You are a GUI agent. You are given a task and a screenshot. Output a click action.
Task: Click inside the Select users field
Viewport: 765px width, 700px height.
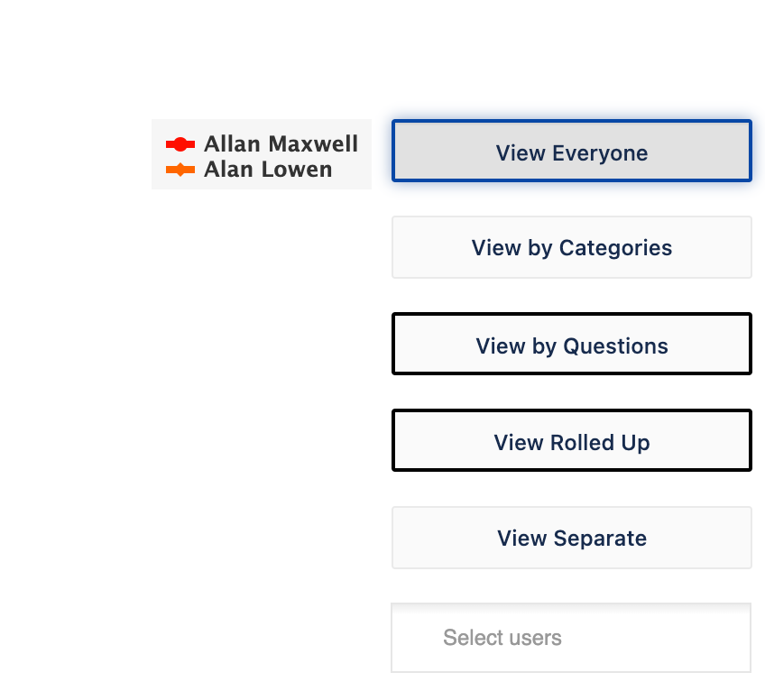click(x=571, y=637)
